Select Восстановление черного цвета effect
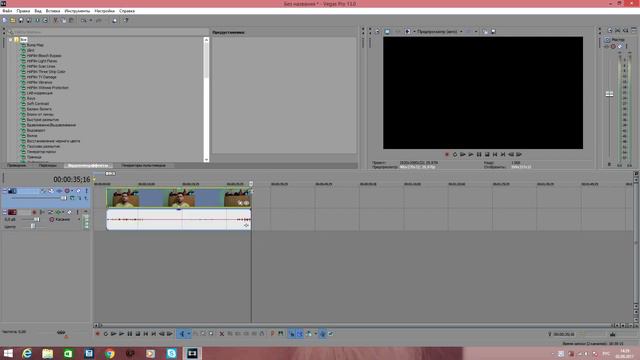This screenshot has height=360, width=640. pyautogui.click(x=53, y=141)
